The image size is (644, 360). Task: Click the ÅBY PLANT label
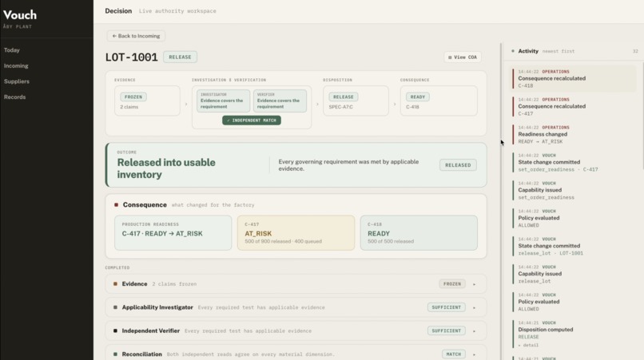[x=18, y=26]
